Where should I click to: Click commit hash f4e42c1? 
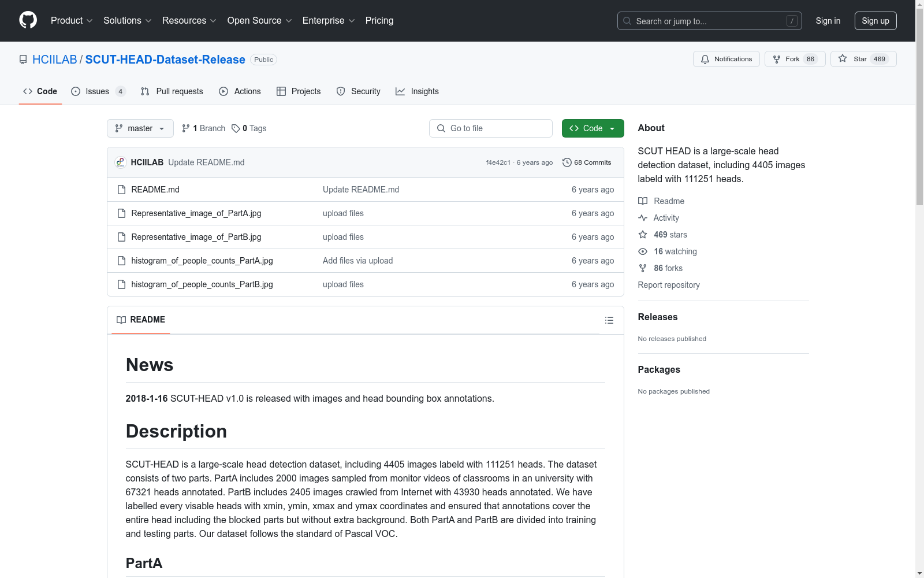[498, 162]
